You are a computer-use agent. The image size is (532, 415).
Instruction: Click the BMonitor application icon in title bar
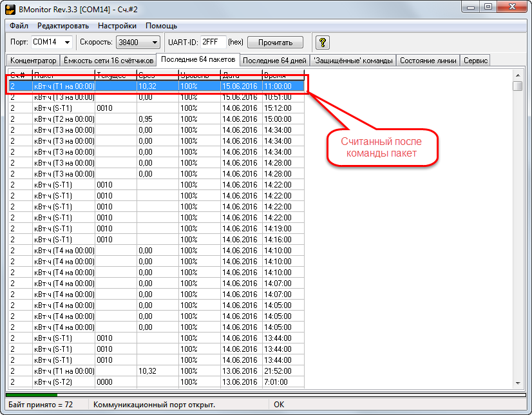(x=10, y=10)
